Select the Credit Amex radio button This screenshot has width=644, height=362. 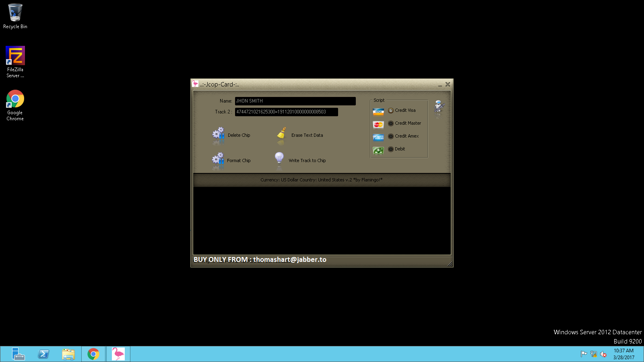391,136
